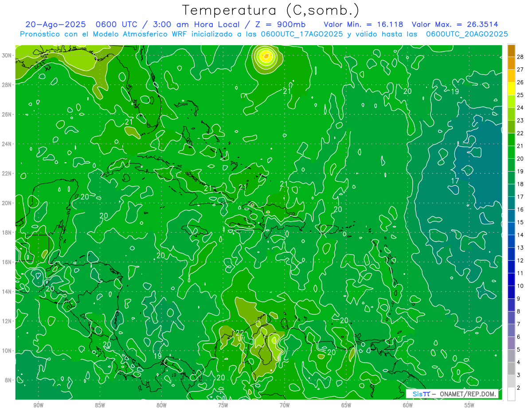The width and height of the screenshot is (532, 411).
Task: Click the "ONAMET/REP.DOM." credit label
Action: tap(468, 394)
